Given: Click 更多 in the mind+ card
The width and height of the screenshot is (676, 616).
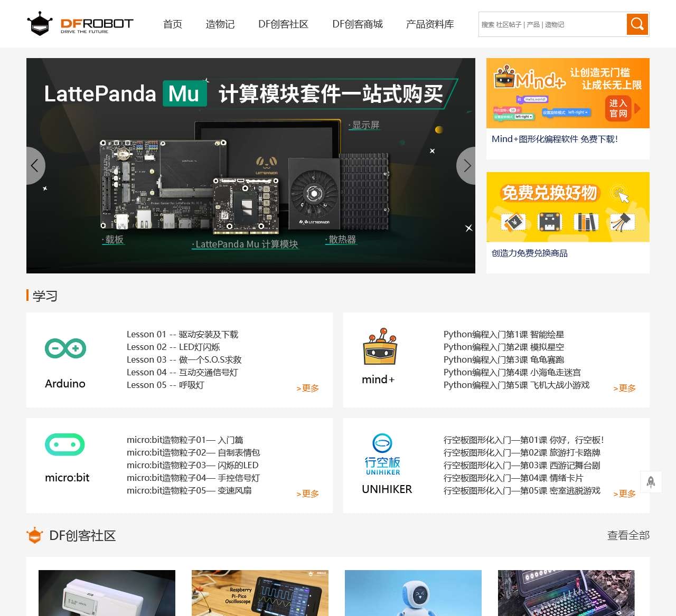Looking at the screenshot, I should coord(624,388).
